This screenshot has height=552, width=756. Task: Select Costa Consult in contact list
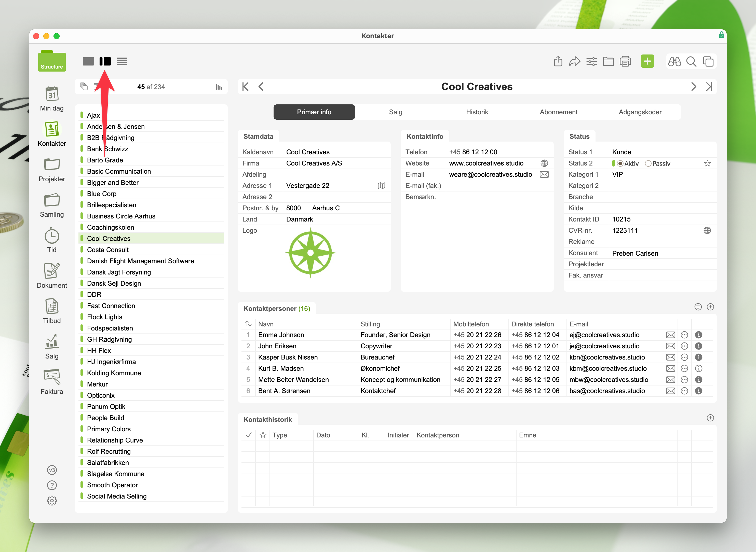(x=108, y=250)
